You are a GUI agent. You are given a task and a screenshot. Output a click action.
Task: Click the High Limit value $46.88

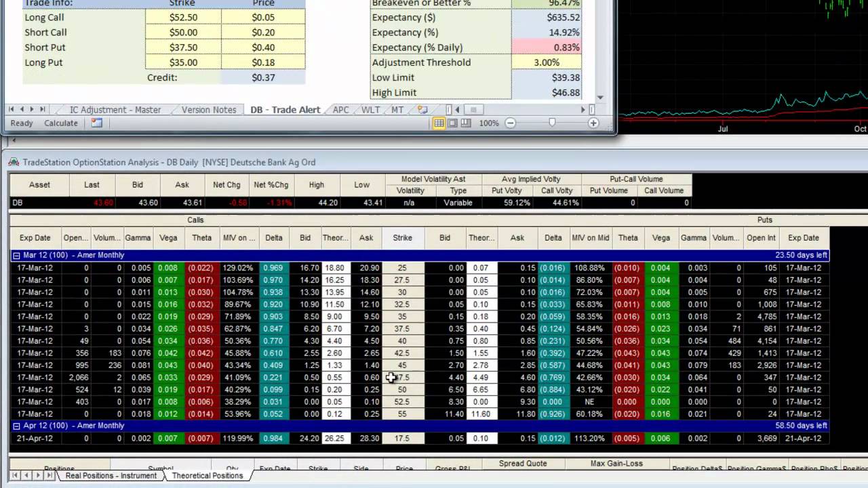click(547, 92)
